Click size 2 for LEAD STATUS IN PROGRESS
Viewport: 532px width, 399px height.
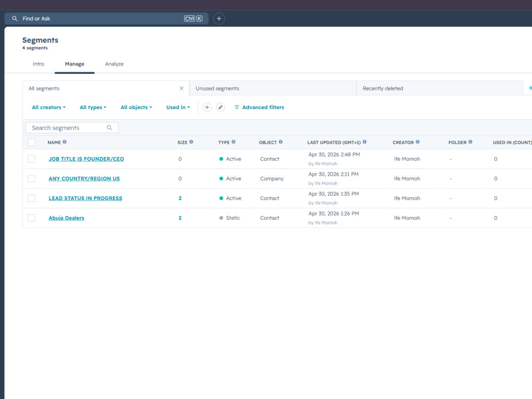coord(180,198)
